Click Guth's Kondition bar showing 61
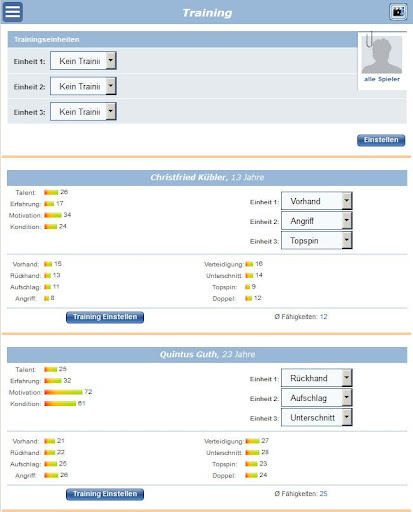 [x=60, y=403]
